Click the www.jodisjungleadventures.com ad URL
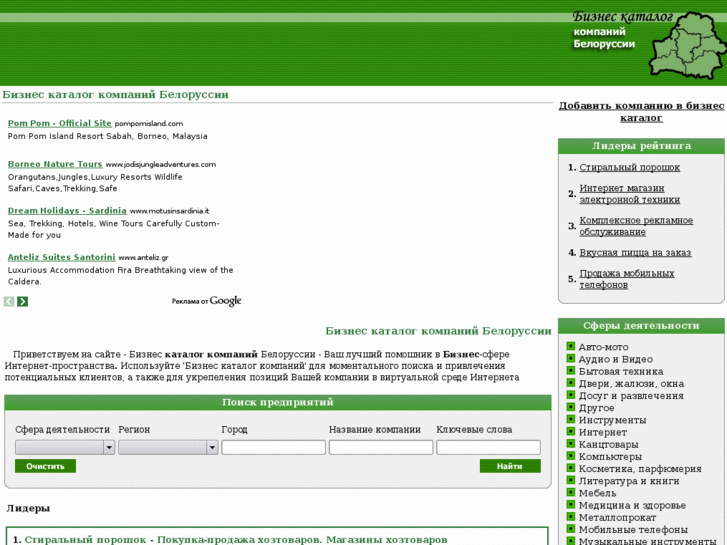Image resolution: width=727 pixels, height=545 pixels. click(x=161, y=165)
